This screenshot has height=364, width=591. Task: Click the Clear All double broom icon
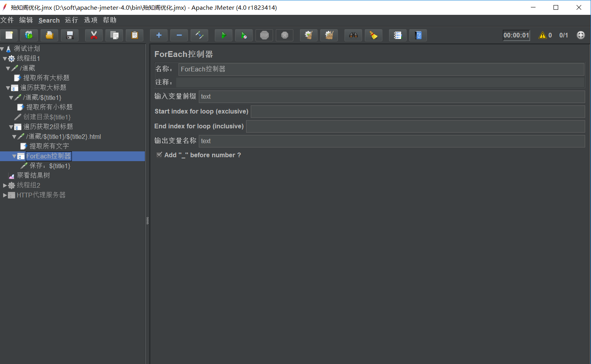pos(329,35)
